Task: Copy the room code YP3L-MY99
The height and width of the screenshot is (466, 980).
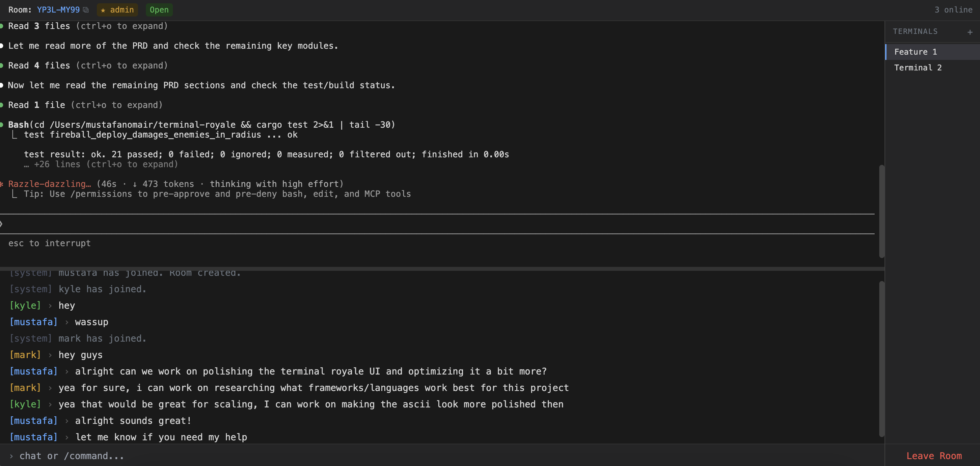Action: [86, 10]
